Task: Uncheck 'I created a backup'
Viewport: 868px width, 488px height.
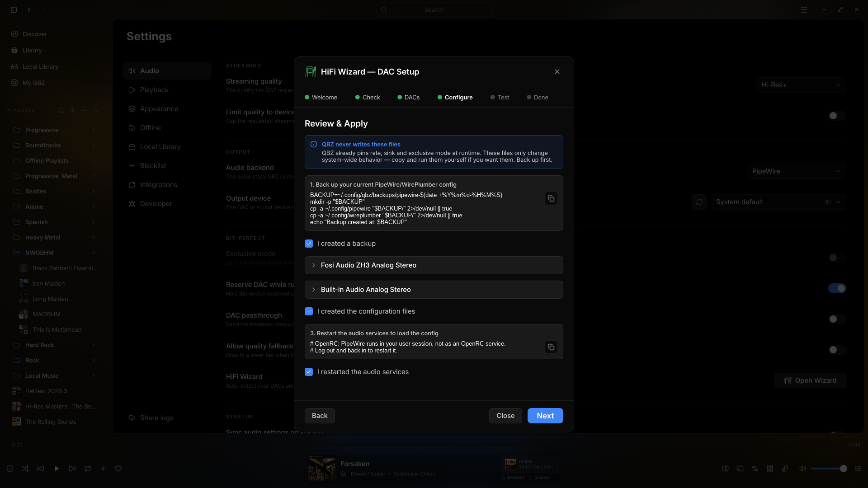Action: point(309,244)
